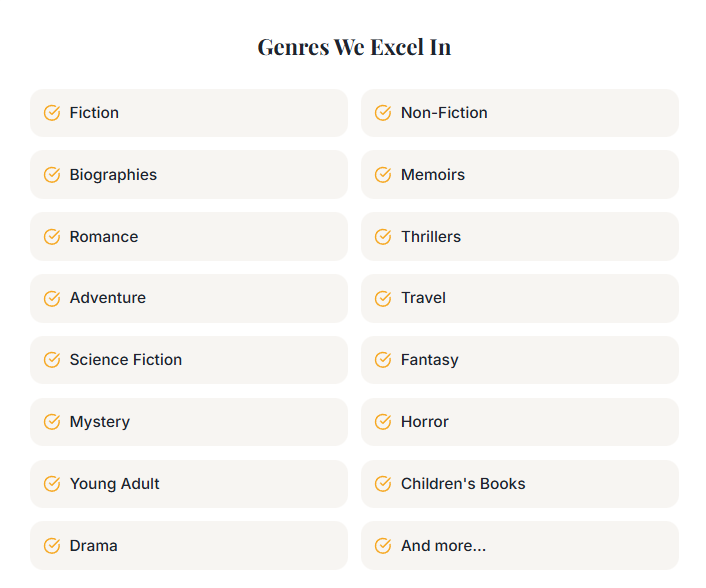Select the checkmark icon beside Romance

point(52,237)
